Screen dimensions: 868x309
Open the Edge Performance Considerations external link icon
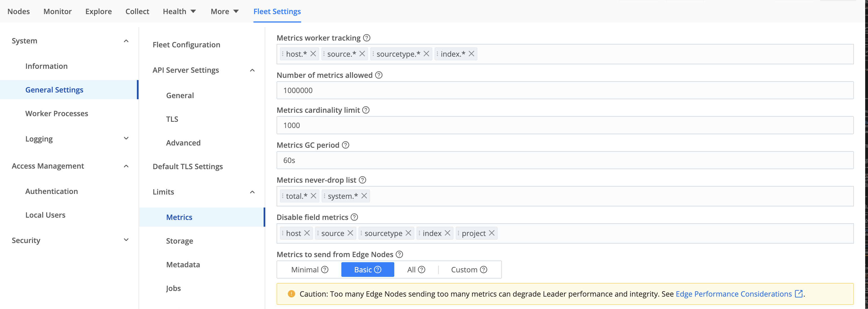(x=798, y=294)
